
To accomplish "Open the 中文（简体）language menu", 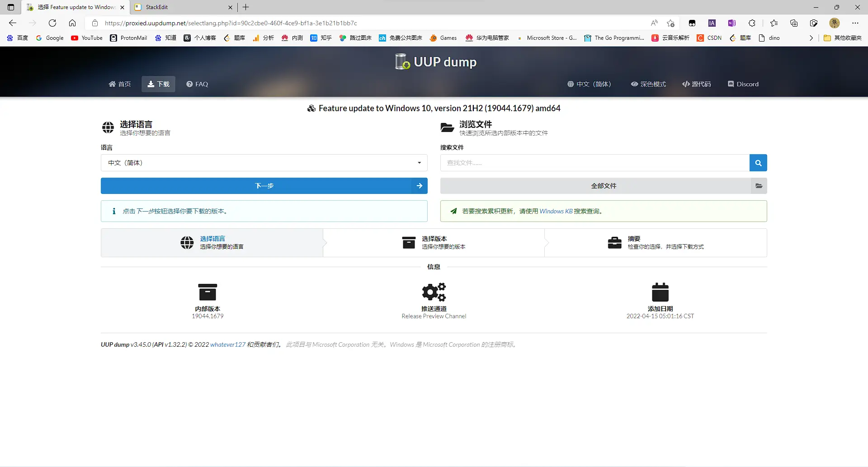I will [x=589, y=84].
